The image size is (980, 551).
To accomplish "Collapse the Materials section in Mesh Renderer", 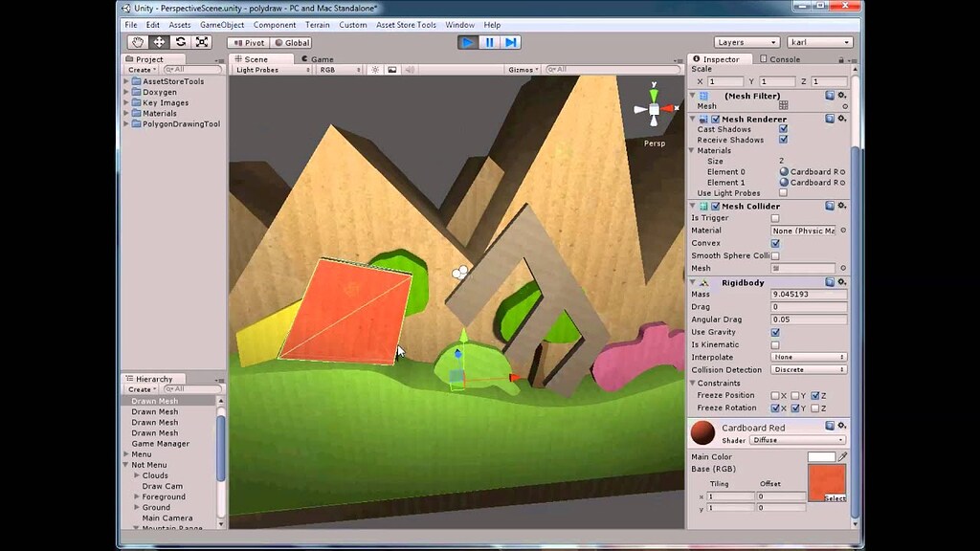I will tap(691, 150).
